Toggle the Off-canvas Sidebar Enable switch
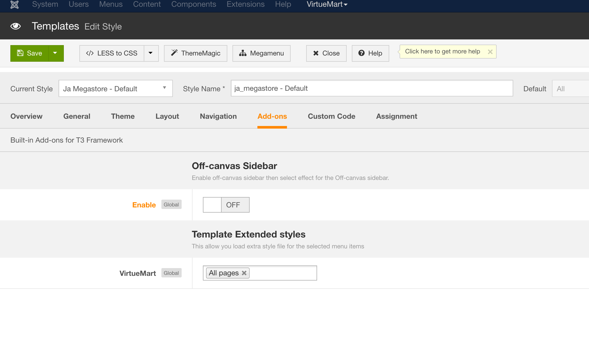 (x=226, y=205)
